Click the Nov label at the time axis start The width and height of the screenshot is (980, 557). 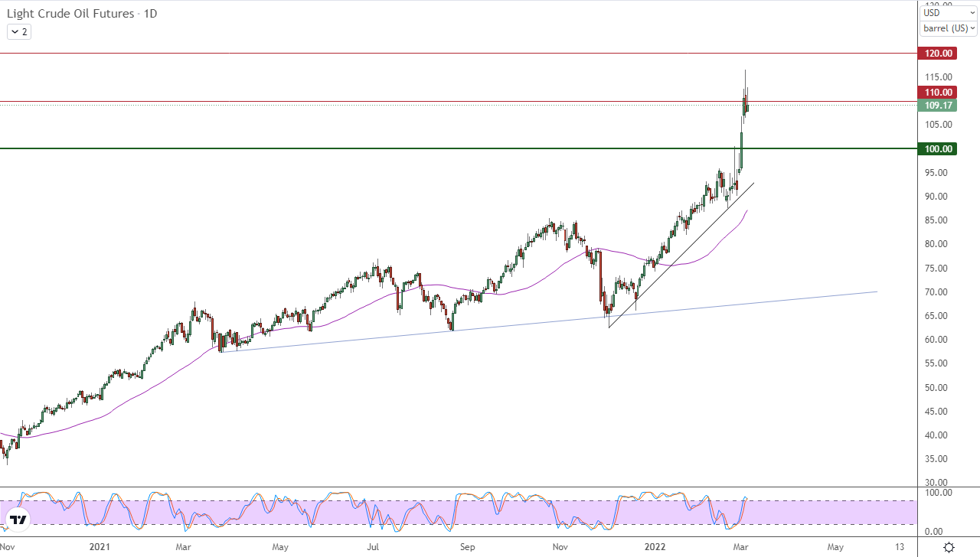pyautogui.click(x=8, y=547)
